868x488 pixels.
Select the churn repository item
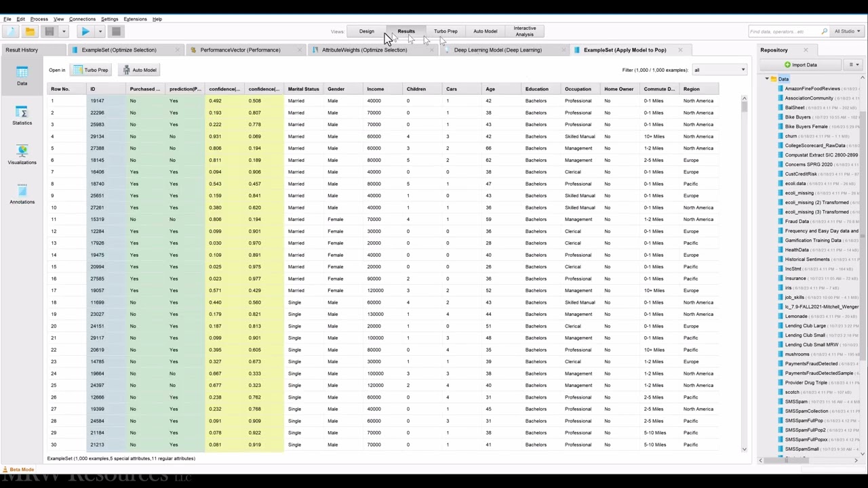(x=791, y=136)
